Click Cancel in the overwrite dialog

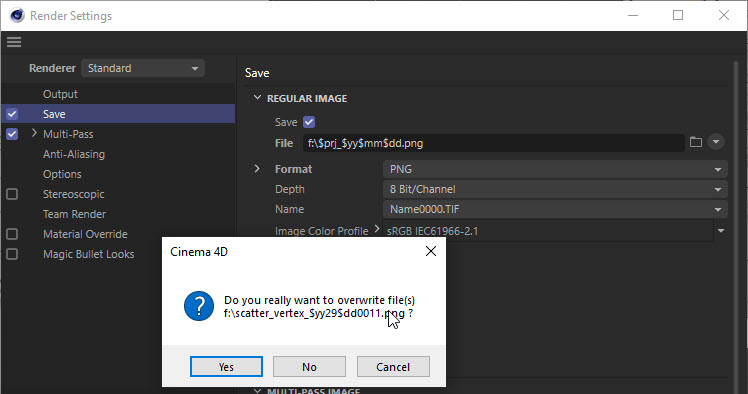point(393,367)
